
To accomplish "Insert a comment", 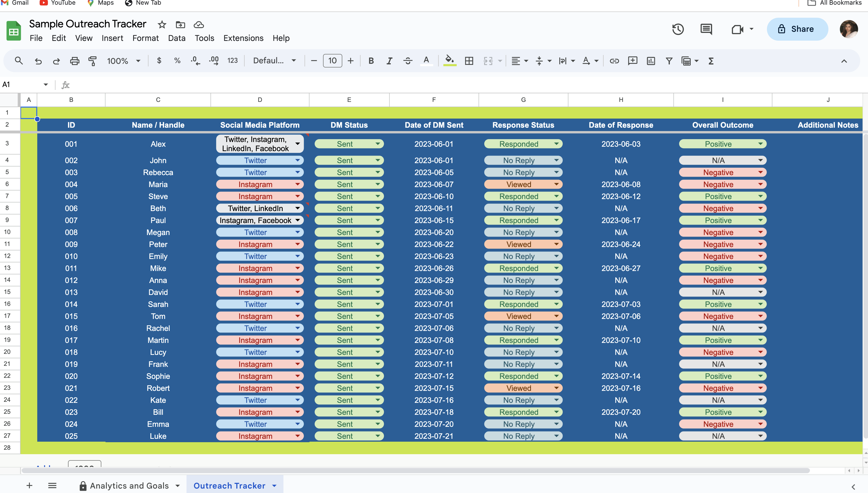I will pos(633,61).
